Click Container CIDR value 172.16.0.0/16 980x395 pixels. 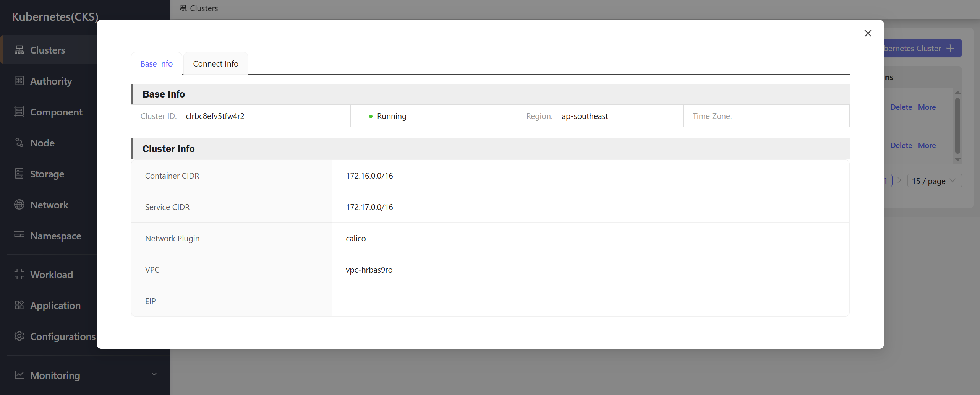[369, 176]
